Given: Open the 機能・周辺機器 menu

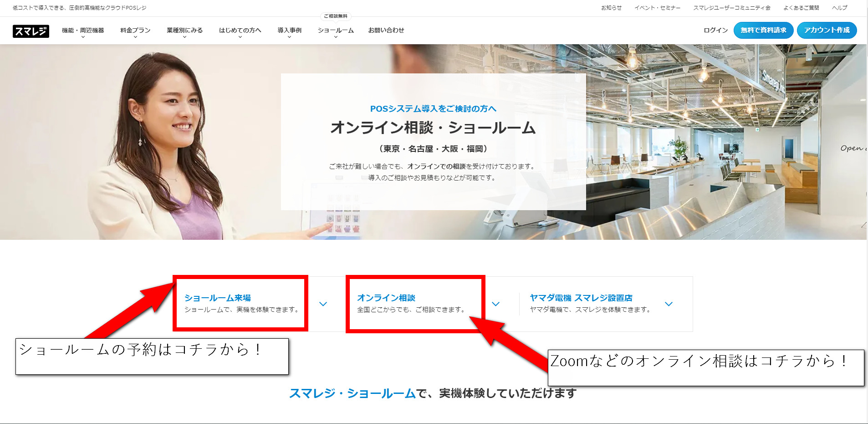Looking at the screenshot, I should [83, 30].
